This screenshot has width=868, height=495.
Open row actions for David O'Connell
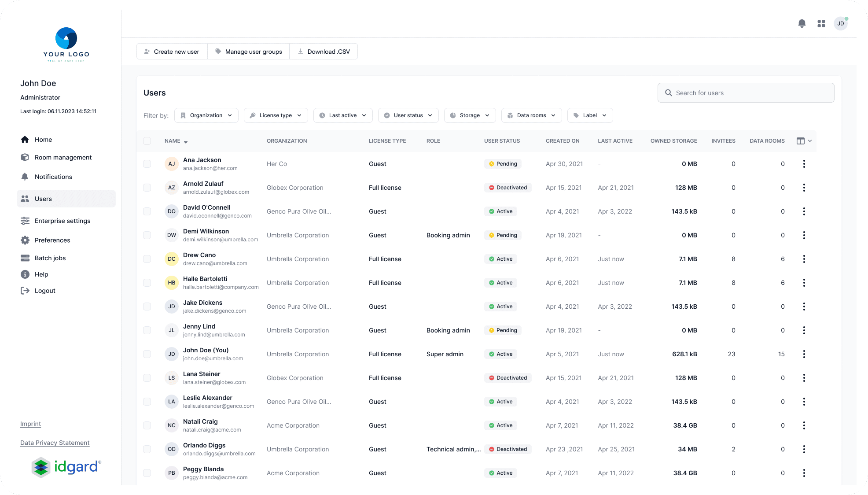tap(804, 211)
